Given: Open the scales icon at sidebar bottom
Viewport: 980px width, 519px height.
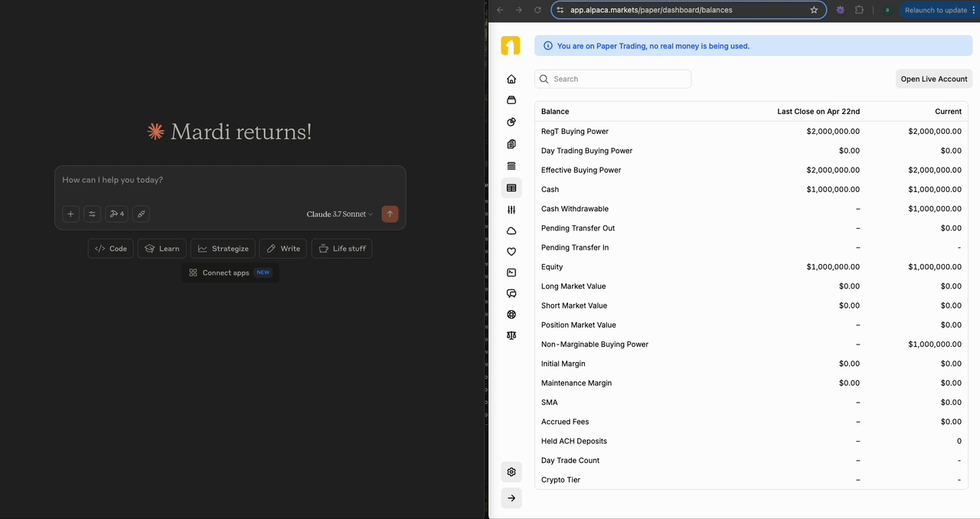Looking at the screenshot, I should point(511,335).
